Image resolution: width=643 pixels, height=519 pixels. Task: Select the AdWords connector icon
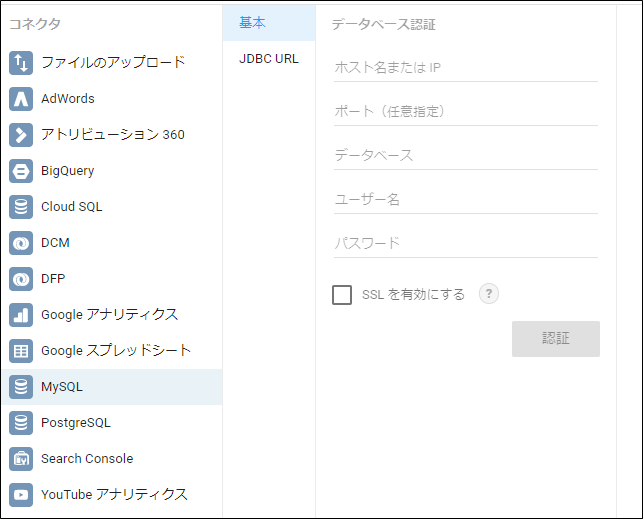pos(21,99)
